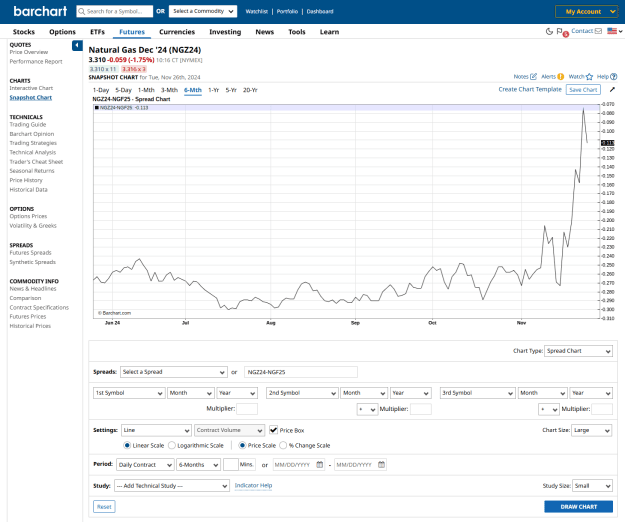
Task: Click the search magnifier icon
Action: [82, 12]
